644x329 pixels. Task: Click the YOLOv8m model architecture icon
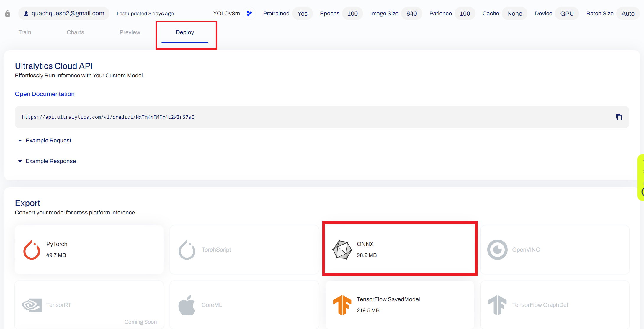pyautogui.click(x=249, y=14)
